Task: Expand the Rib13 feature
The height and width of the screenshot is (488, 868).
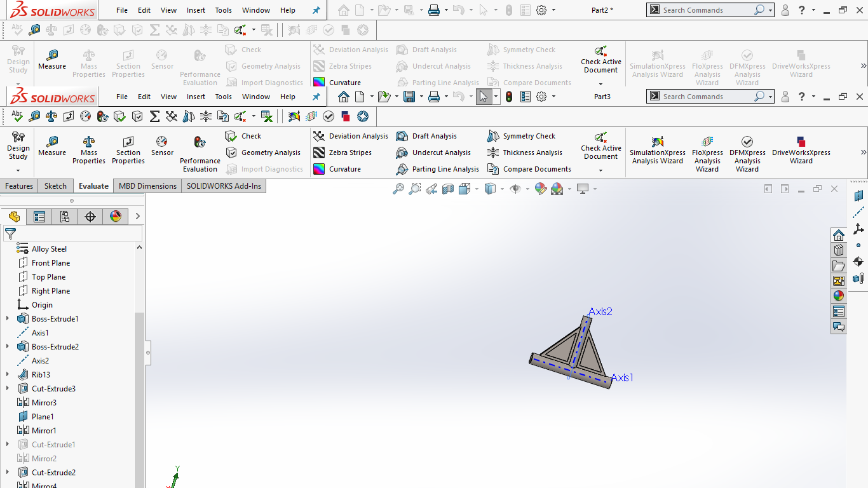Action: [8, 374]
